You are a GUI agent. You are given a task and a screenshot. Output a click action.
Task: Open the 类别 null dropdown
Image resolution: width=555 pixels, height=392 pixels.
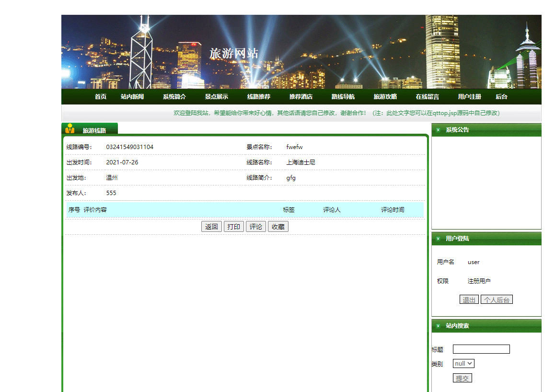463,363
